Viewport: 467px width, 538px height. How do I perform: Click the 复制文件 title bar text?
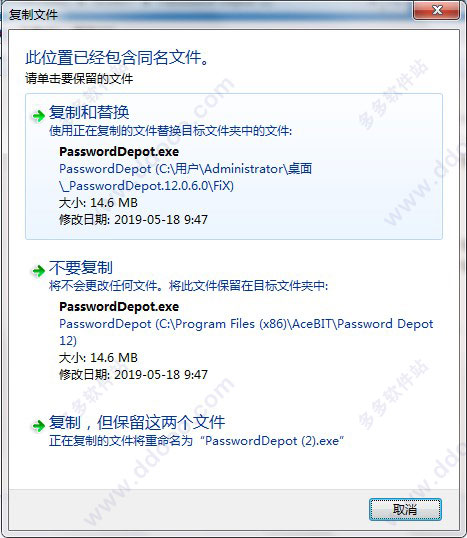(33, 15)
